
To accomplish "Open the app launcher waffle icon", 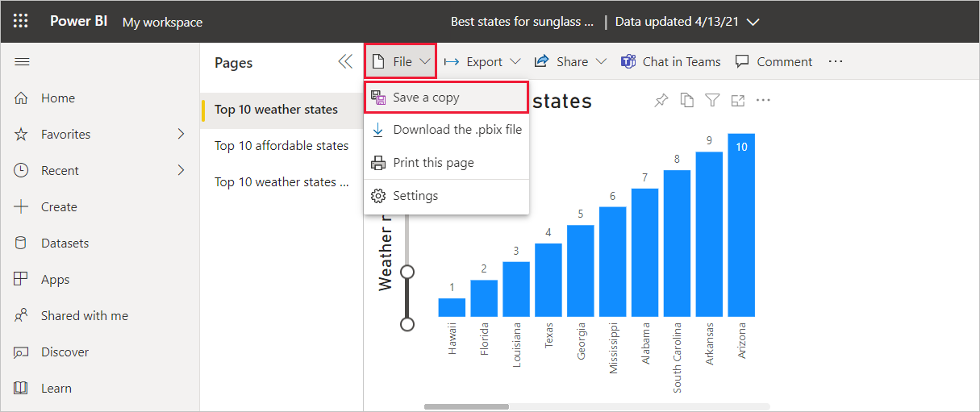I will pyautogui.click(x=21, y=22).
